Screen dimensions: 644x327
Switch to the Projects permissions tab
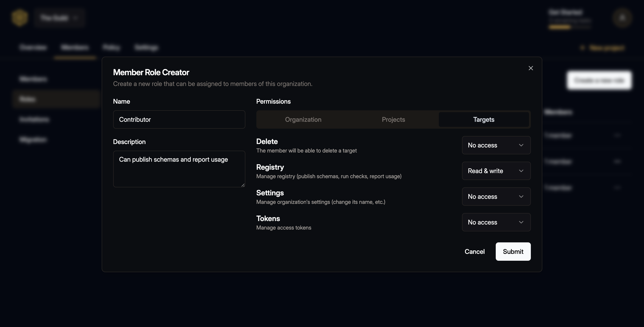click(393, 119)
